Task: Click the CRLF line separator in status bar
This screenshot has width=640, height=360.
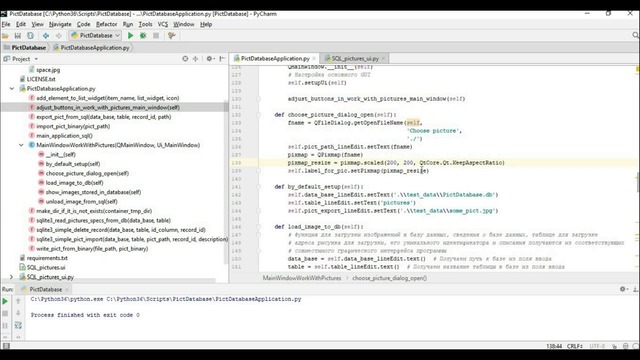Action: (x=574, y=346)
